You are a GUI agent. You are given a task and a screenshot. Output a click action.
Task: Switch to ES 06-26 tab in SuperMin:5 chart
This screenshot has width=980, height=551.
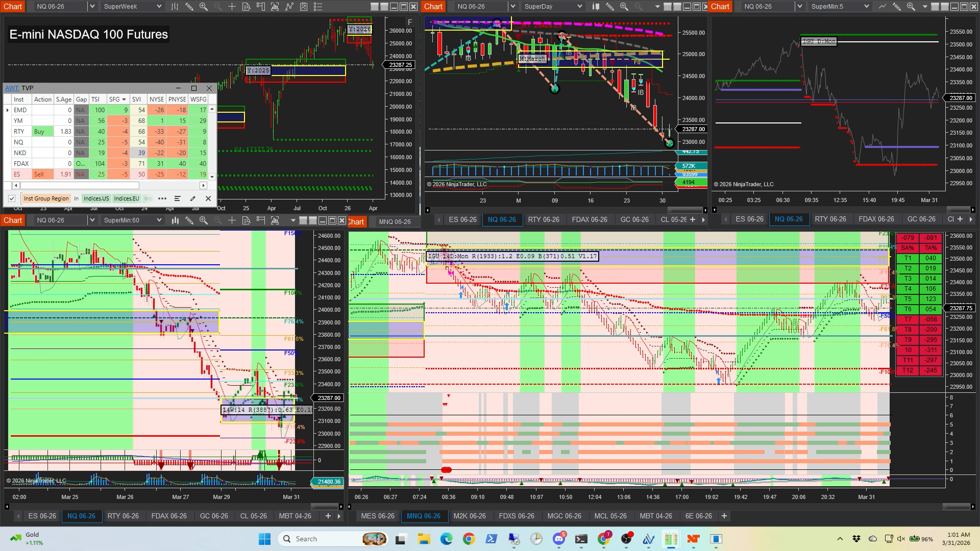point(749,219)
